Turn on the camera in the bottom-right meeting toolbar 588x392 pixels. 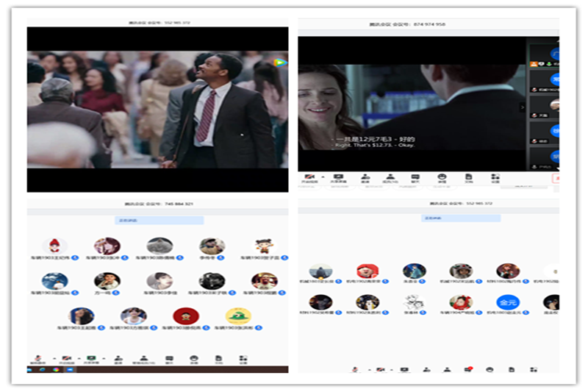coord(381,370)
